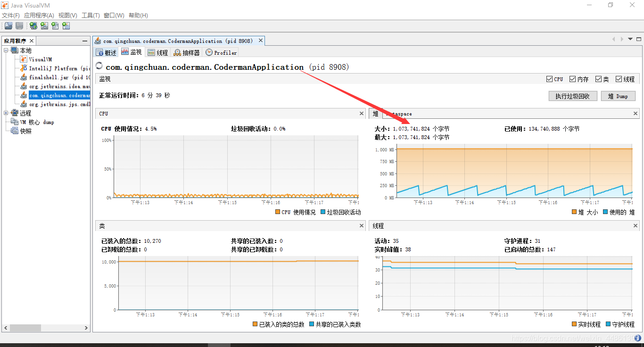Uncheck the CPU monitor checkbox
Image resolution: width=644 pixels, height=347 pixels.
tap(549, 79)
